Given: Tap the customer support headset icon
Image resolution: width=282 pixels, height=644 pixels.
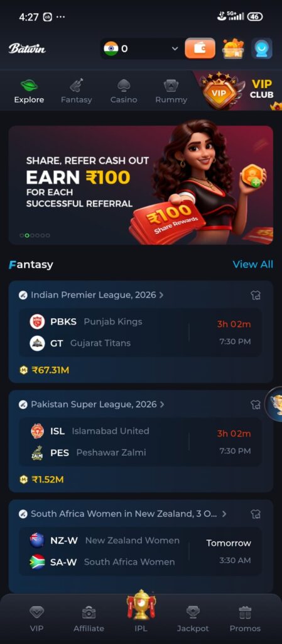Looking at the screenshot, I should click(261, 48).
